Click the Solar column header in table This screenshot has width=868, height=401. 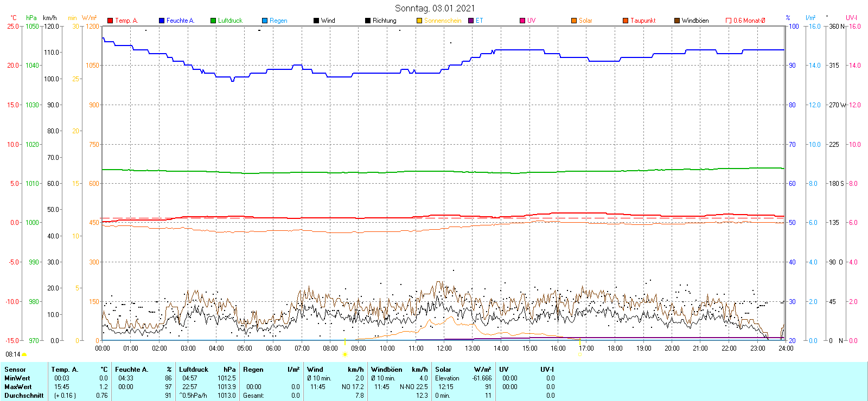click(443, 370)
